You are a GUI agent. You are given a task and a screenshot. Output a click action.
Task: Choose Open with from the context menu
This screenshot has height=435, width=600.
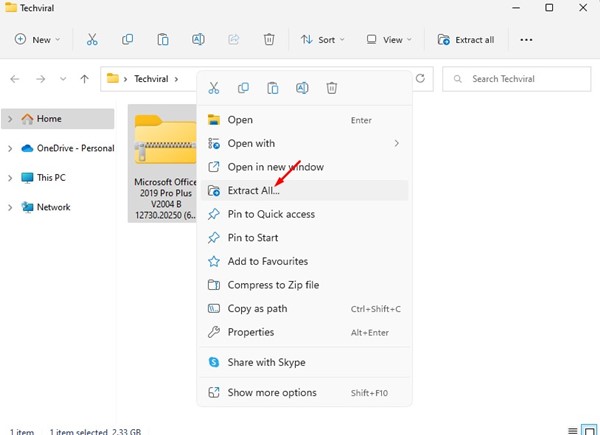click(305, 143)
